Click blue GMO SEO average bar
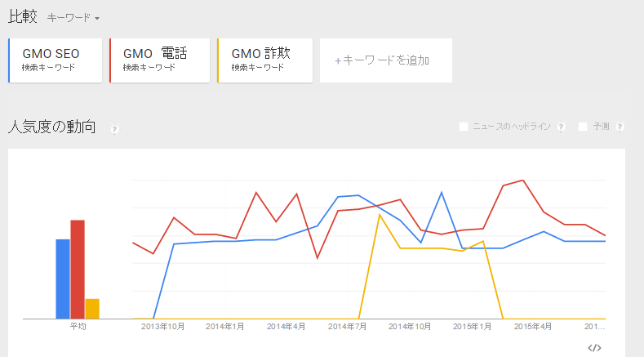 63,279
